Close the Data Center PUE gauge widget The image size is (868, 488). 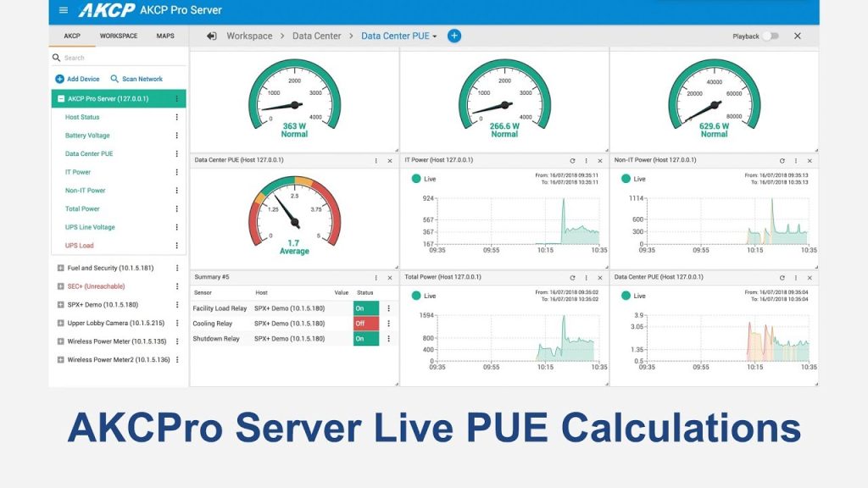click(390, 160)
